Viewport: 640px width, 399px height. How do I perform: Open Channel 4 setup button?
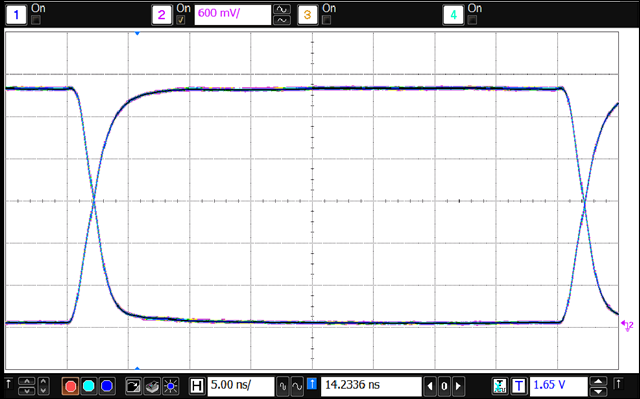click(453, 15)
